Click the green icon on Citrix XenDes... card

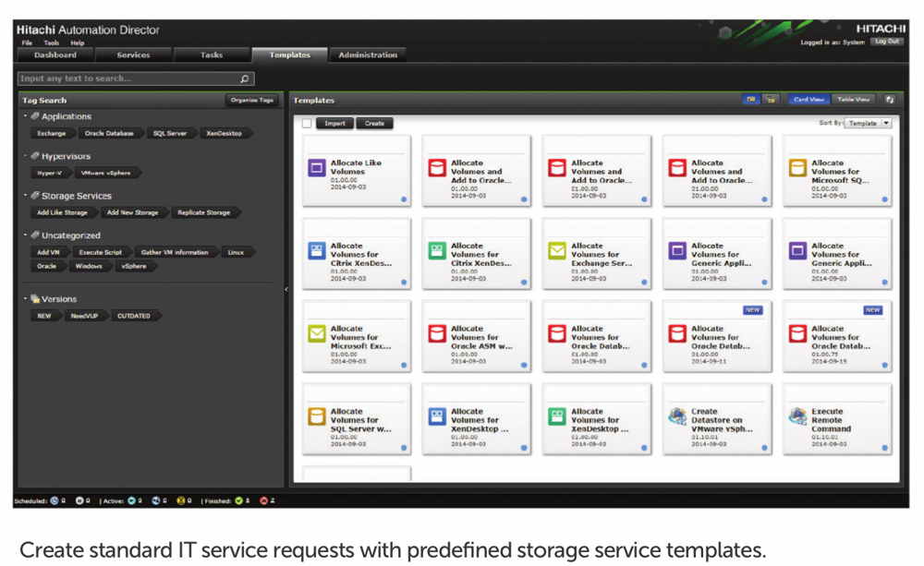437,251
